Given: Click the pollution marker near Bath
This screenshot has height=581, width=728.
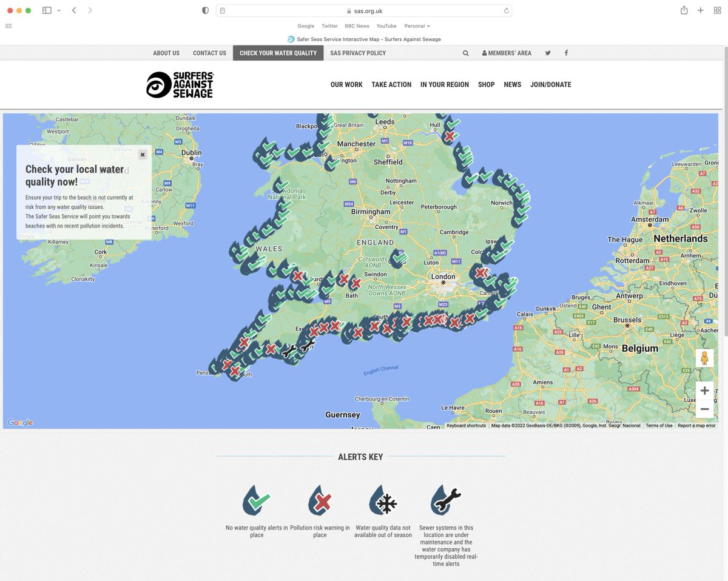Looking at the screenshot, I should point(354,283).
